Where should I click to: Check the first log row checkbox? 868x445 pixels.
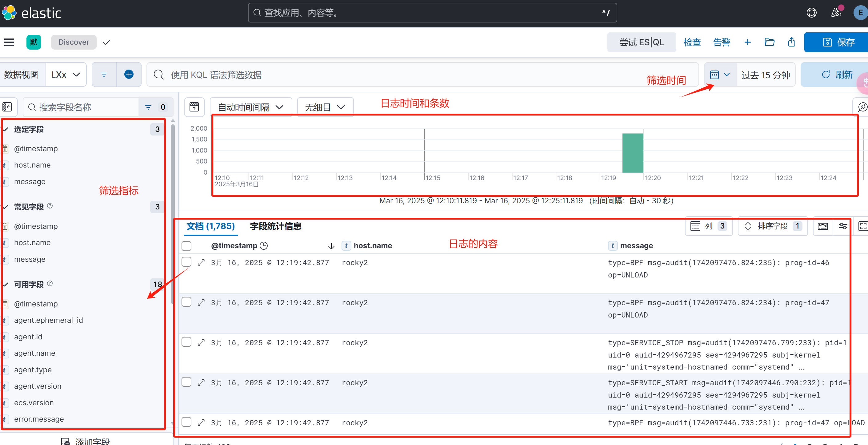[186, 262]
